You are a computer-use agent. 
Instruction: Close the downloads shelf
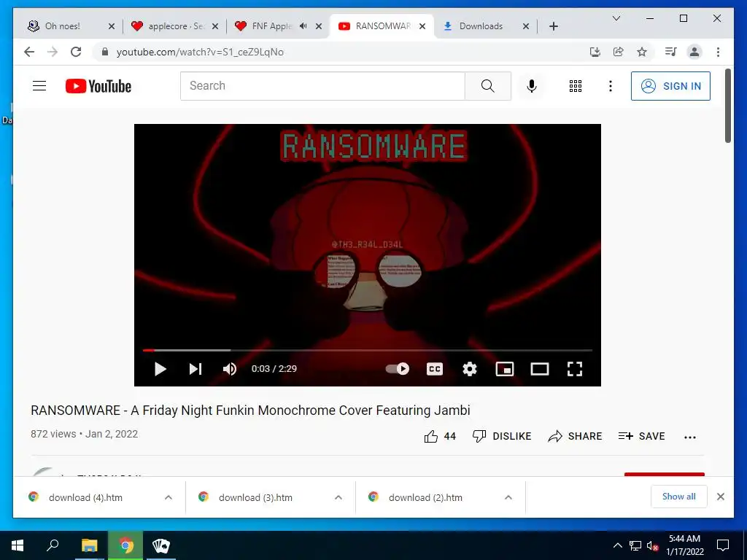pos(721,497)
